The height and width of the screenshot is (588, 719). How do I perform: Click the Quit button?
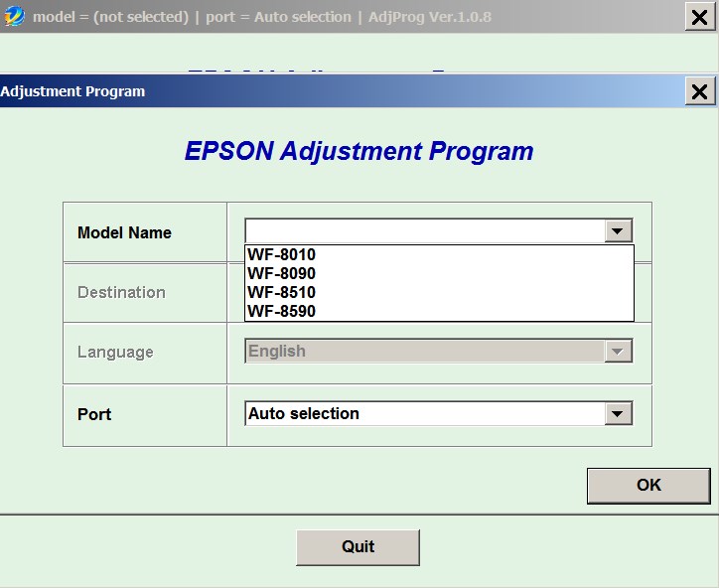(358, 547)
